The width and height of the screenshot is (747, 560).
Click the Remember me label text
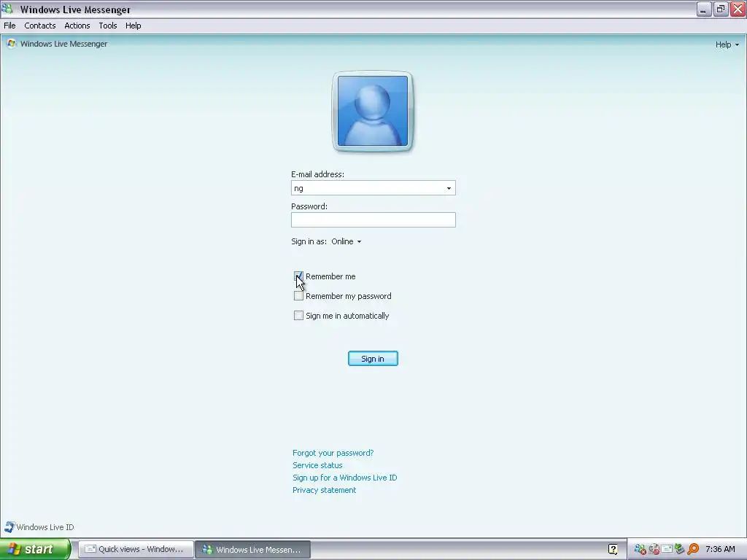coord(330,276)
